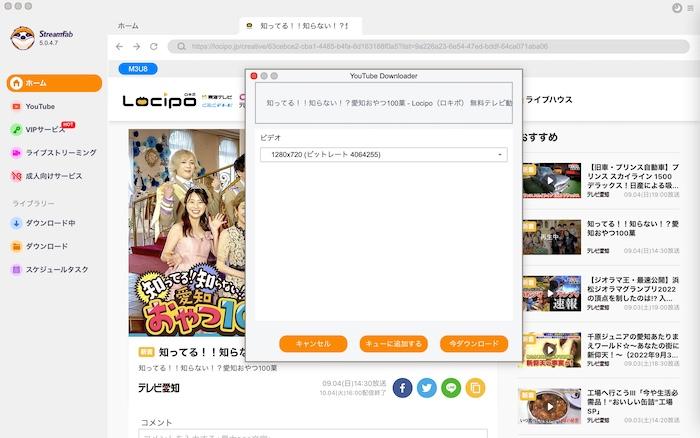Open ダウンロード中 in the library
Screen dimensions: 700x438
43,223
